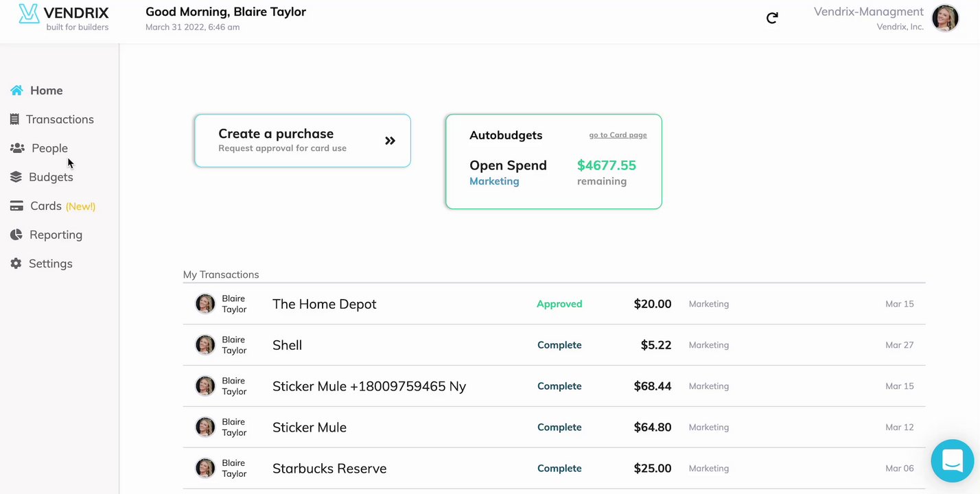980x494 pixels.
Task: Click the Settings gear icon
Action: pos(16,263)
